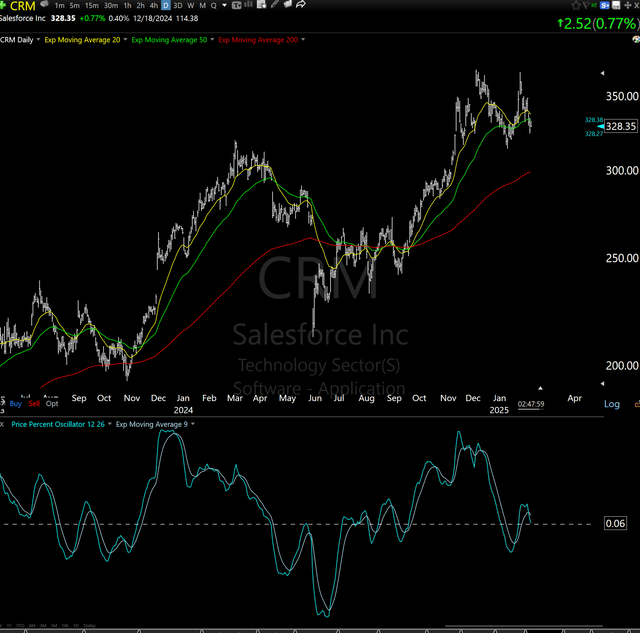Screen dimensions: 640x633
Task: Open the blue S dropdown button
Action: pyautogui.click(x=605, y=5)
